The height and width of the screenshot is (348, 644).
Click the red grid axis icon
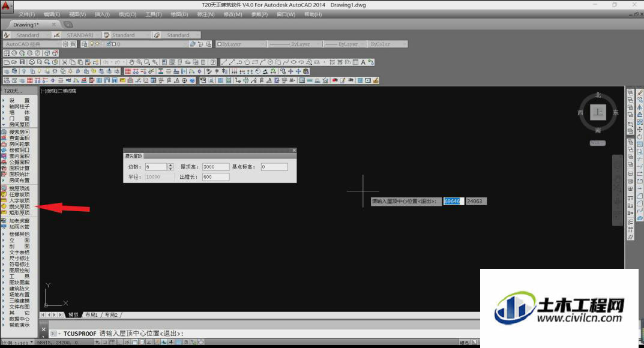pos(128,71)
